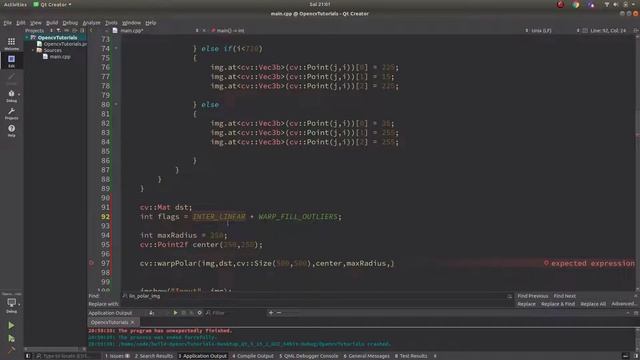Open the Build menu
Viewport: 640px width, 360px height.
[52, 22]
